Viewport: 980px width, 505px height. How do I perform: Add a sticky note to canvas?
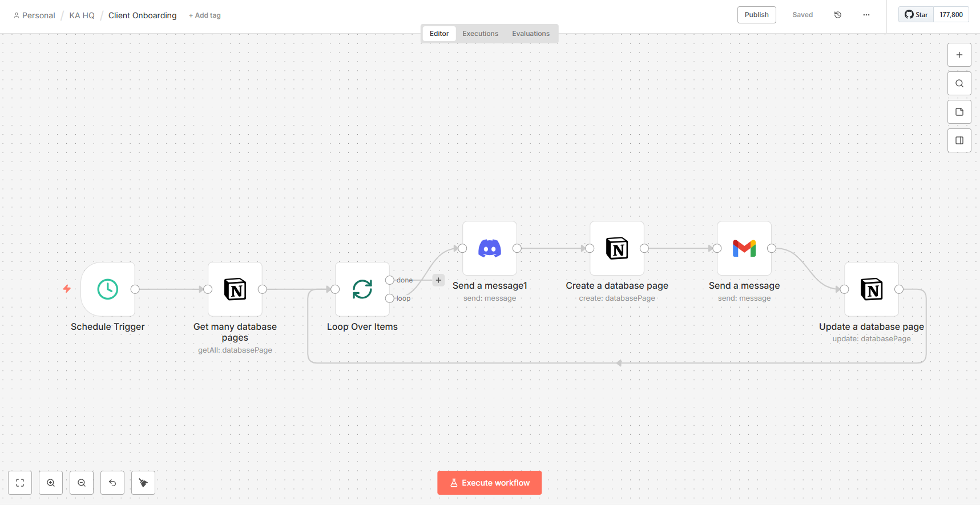(959, 112)
